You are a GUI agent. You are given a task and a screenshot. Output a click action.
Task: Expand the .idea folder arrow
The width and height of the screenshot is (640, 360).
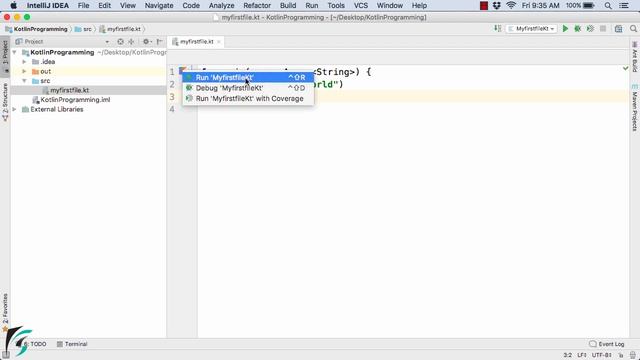24,62
